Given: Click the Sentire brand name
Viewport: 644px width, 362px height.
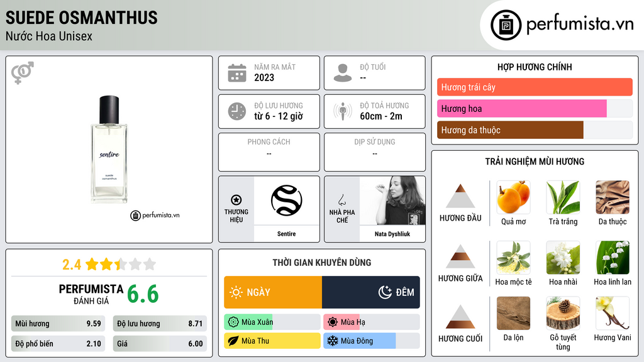Looking at the screenshot, I should pos(286,234).
